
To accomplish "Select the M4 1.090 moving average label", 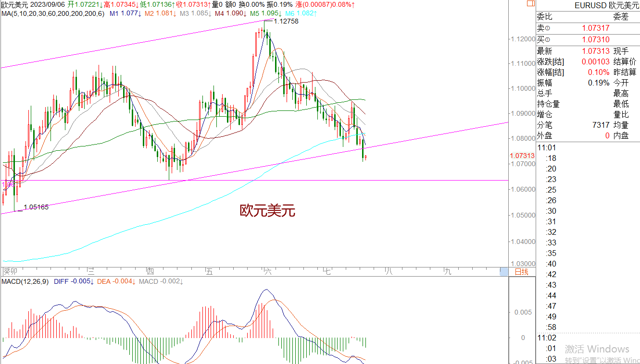I will click(231, 13).
